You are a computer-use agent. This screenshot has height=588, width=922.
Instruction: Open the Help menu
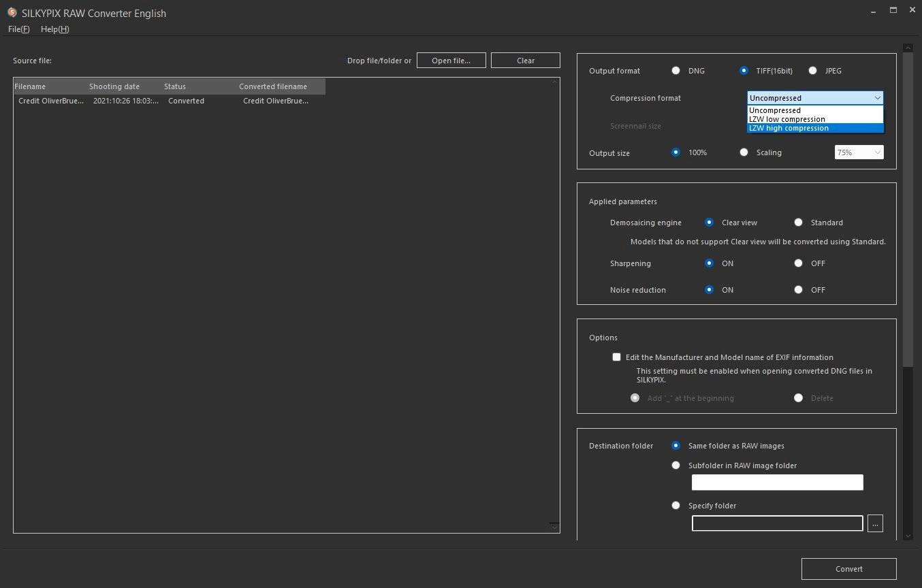[x=54, y=29]
